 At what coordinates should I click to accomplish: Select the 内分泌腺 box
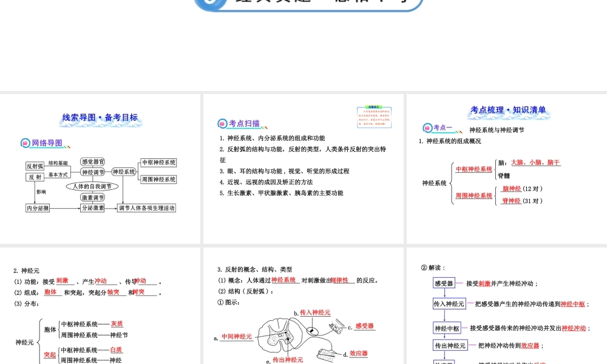(38, 208)
